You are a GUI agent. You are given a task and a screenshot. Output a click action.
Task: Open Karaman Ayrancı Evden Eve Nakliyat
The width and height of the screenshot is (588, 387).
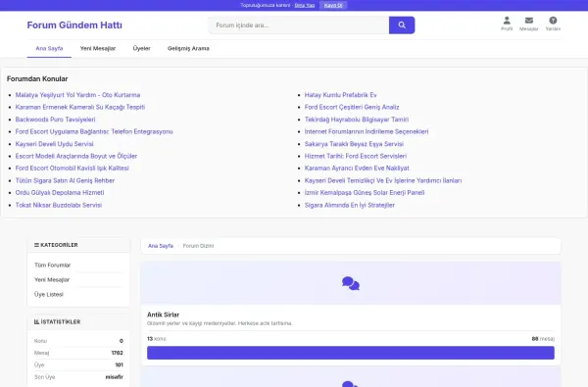[357, 169]
